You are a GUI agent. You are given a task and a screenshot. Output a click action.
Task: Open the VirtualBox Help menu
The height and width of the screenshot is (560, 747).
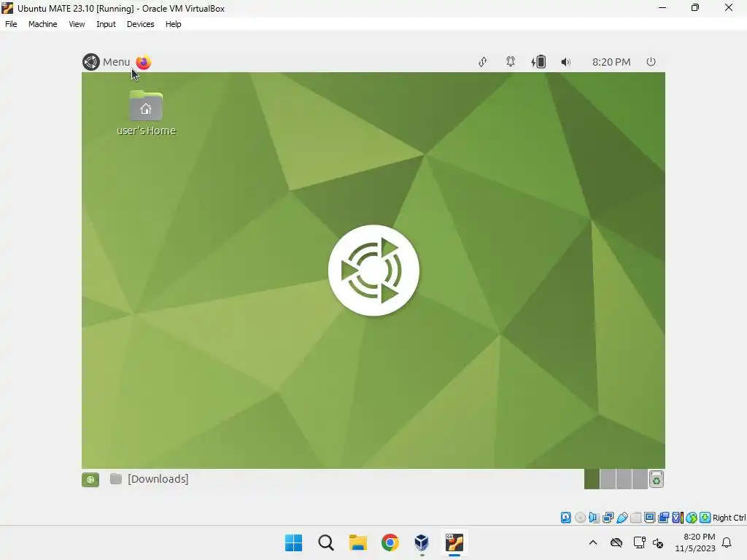click(174, 24)
